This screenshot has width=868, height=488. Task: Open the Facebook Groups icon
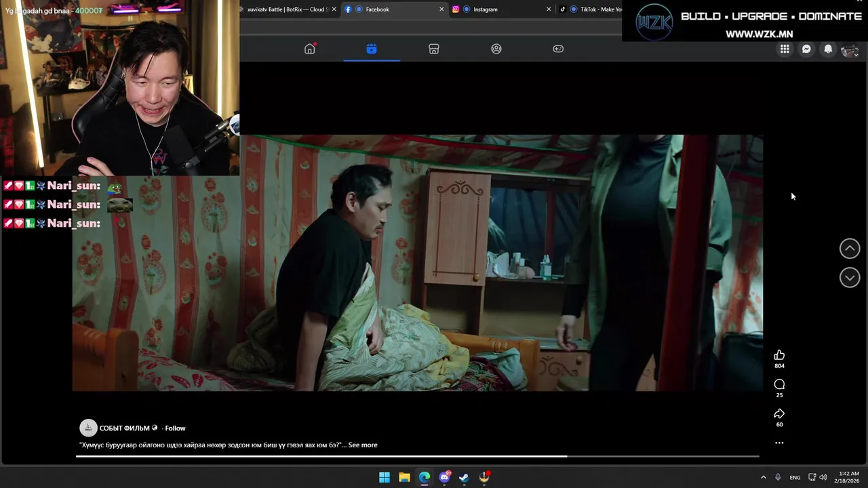click(496, 49)
